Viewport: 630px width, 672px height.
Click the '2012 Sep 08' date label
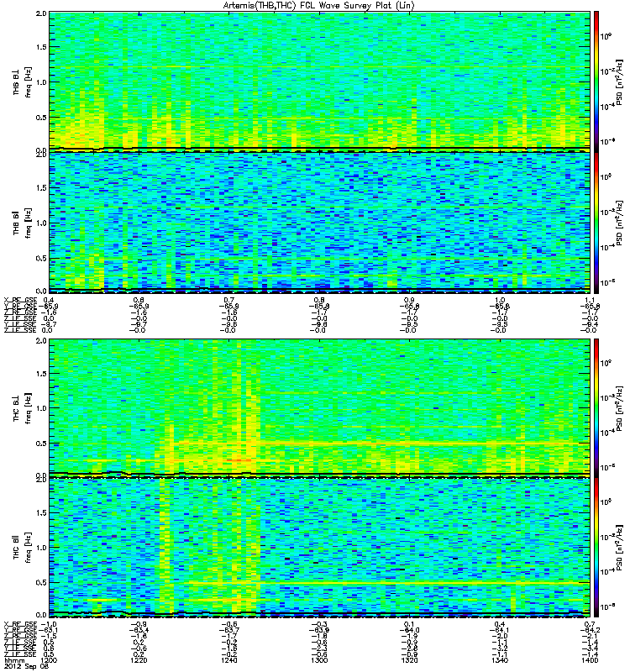tap(27, 666)
